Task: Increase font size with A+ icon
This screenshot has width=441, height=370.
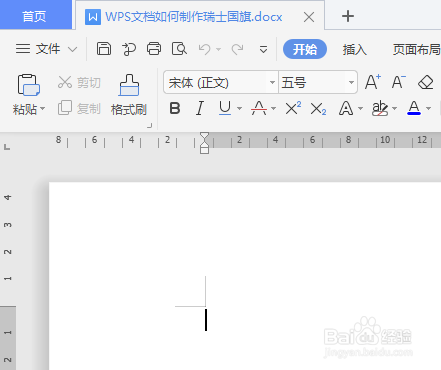Action: click(x=373, y=82)
